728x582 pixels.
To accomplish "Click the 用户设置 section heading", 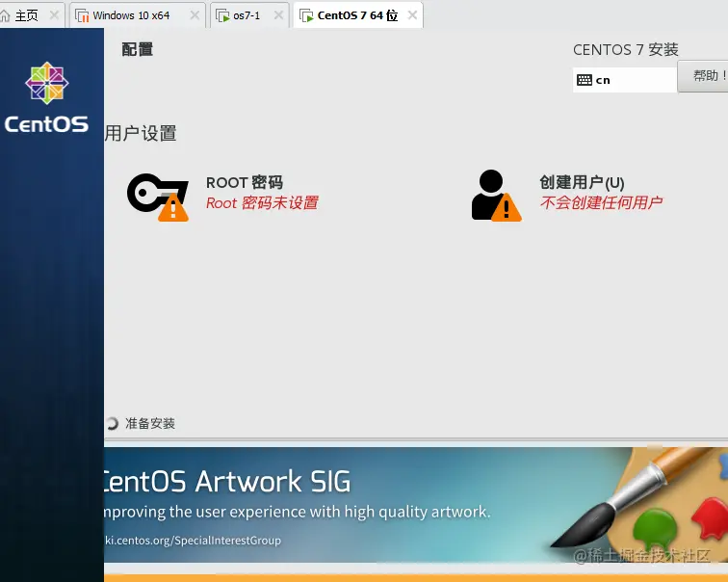I will coord(141,133).
